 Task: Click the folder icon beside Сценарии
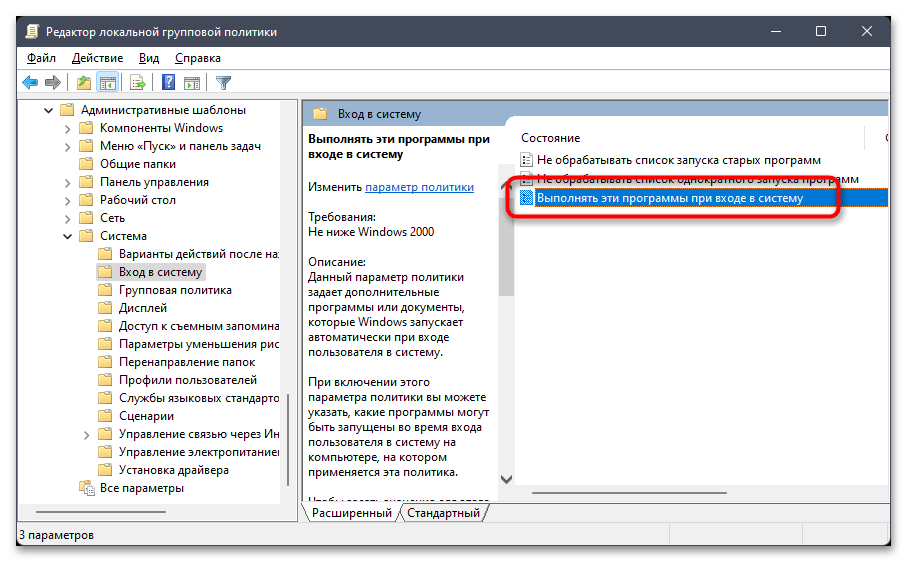(105, 416)
